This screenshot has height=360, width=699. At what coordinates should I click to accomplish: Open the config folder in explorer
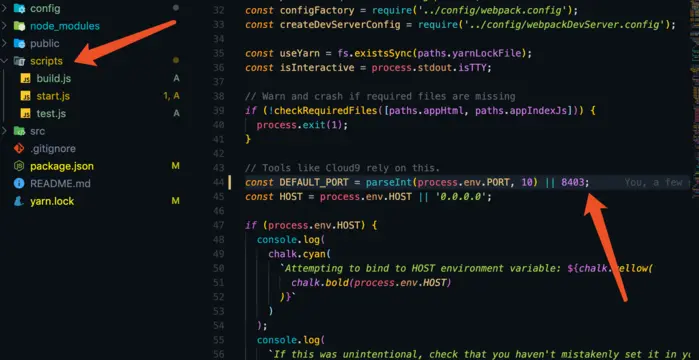[45, 8]
